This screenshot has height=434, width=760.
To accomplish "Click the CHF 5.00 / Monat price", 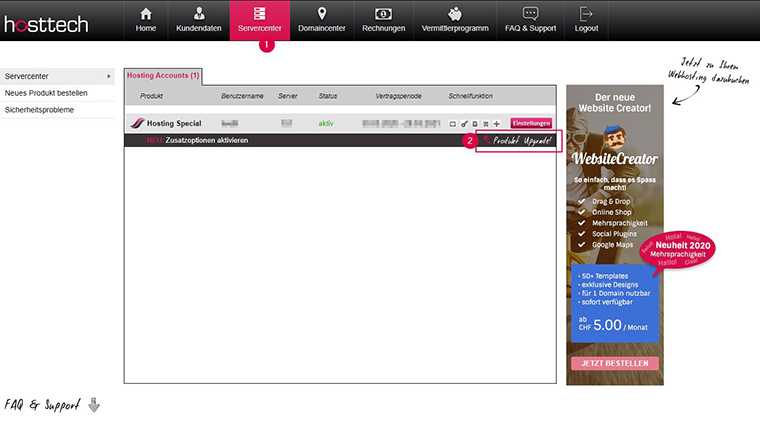I will (x=613, y=324).
